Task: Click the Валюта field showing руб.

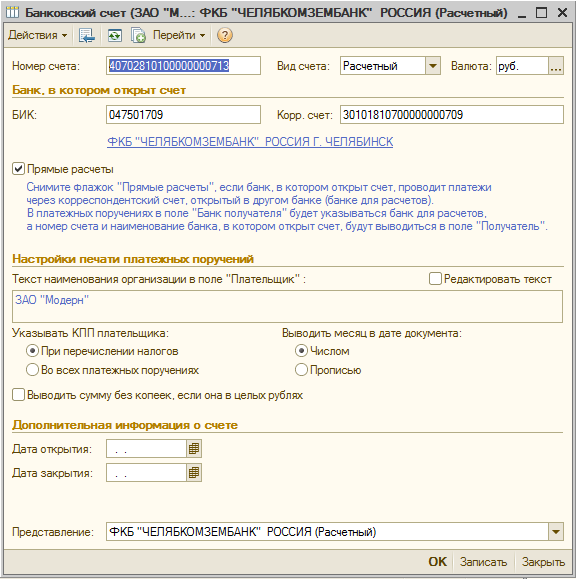Action: (x=522, y=66)
